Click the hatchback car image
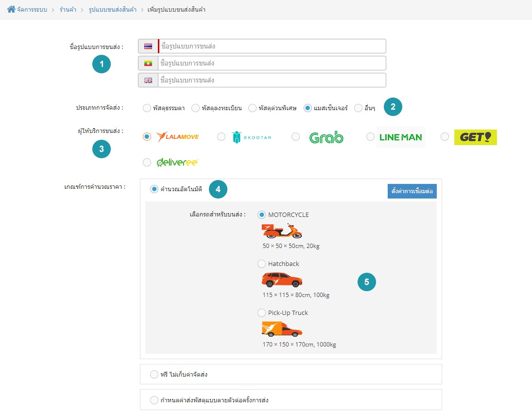This screenshot has height=413, width=532. 282,280
